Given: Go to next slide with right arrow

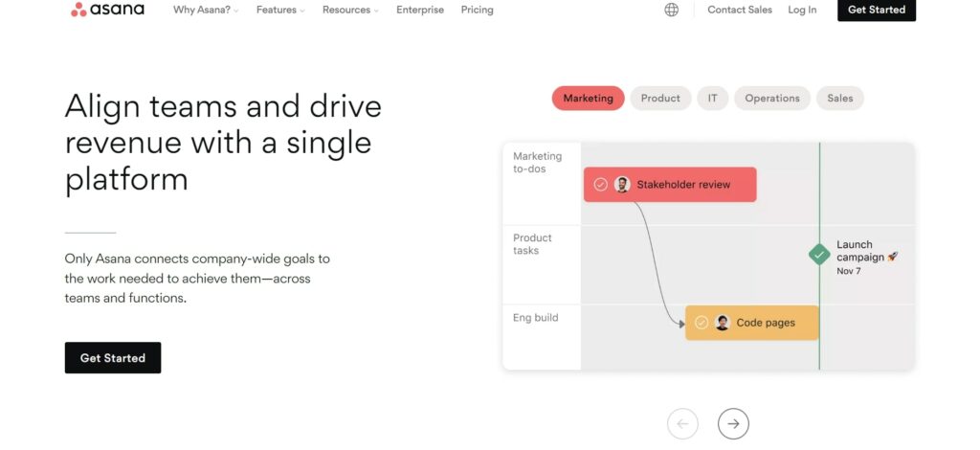Looking at the screenshot, I should pyautogui.click(x=733, y=424).
